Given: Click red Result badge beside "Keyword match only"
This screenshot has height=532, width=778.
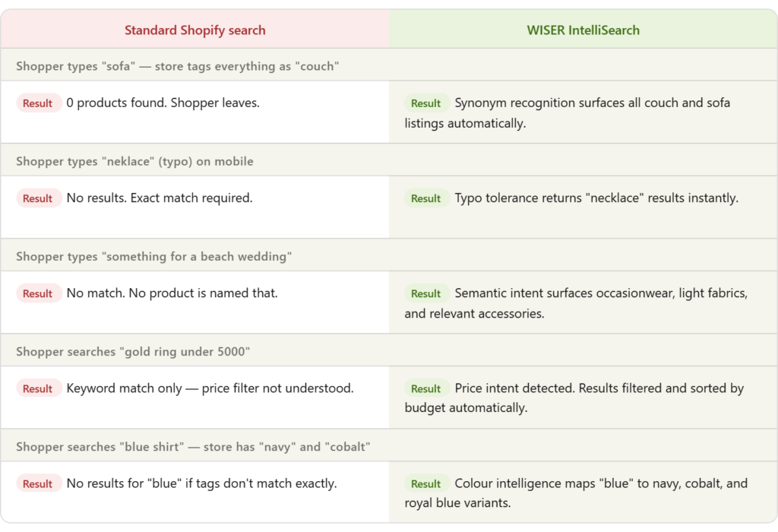Looking at the screenshot, I should (38, 388).
